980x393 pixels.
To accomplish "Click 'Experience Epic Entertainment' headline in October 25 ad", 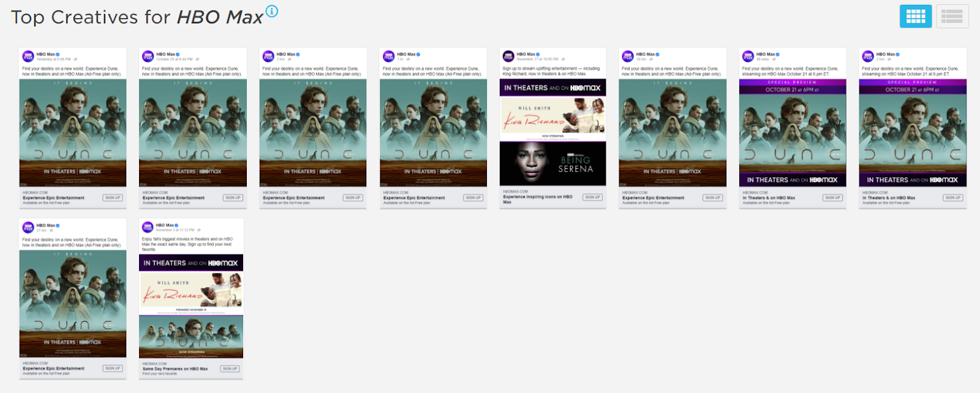I will pos(173,197).
